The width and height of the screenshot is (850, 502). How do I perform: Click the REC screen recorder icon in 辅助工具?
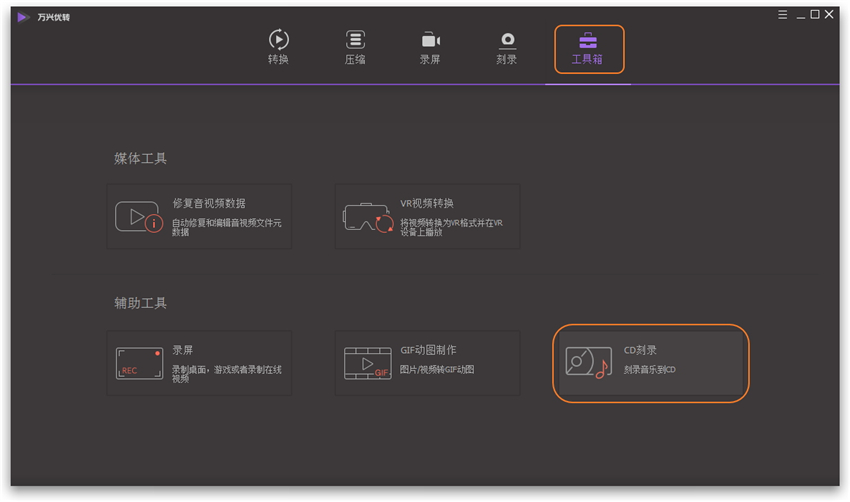[x=139, y=363]
